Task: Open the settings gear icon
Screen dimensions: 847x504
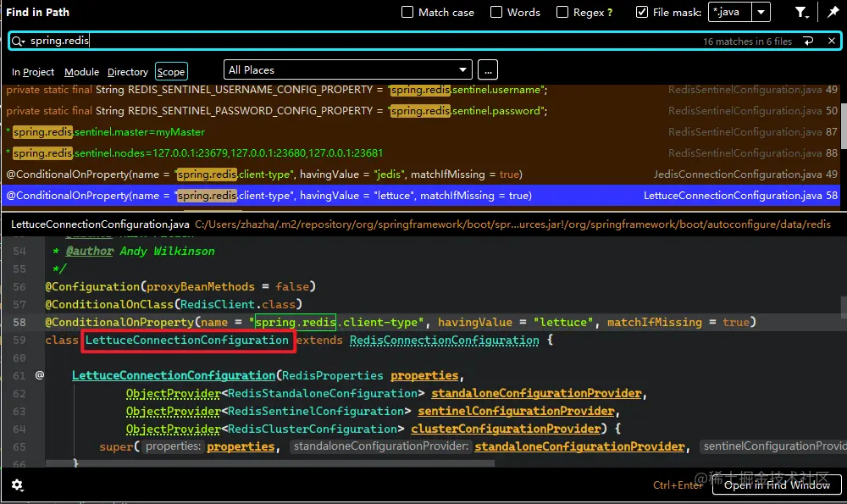Action: coord(17,485)
